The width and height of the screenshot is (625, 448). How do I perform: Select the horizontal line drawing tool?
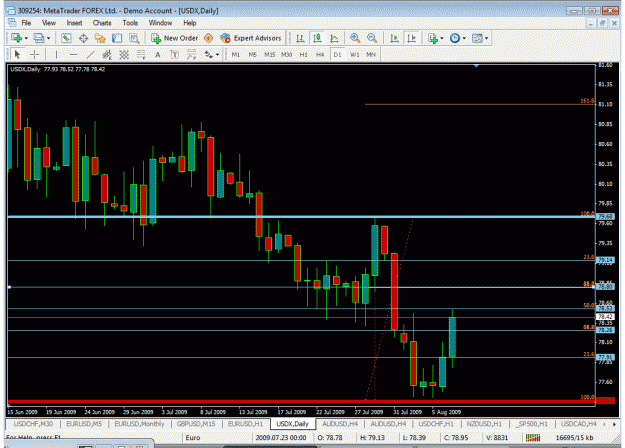point(73,55)
